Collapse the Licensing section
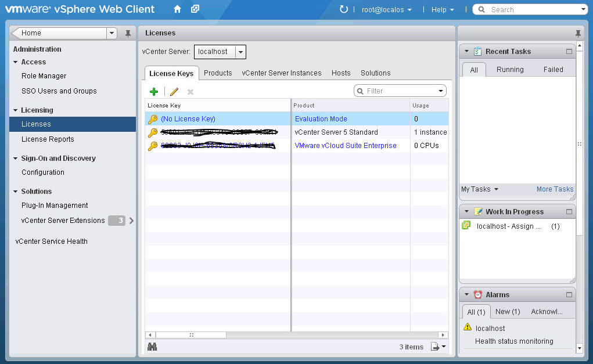Image resolution: width=593 pixels, height=364 pixels. click(16, 110)
